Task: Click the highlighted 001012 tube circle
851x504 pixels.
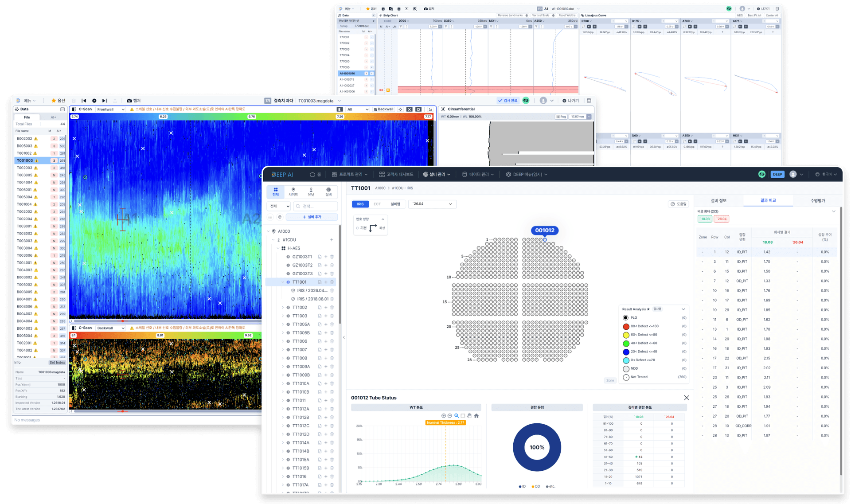Action: (545, 240)
